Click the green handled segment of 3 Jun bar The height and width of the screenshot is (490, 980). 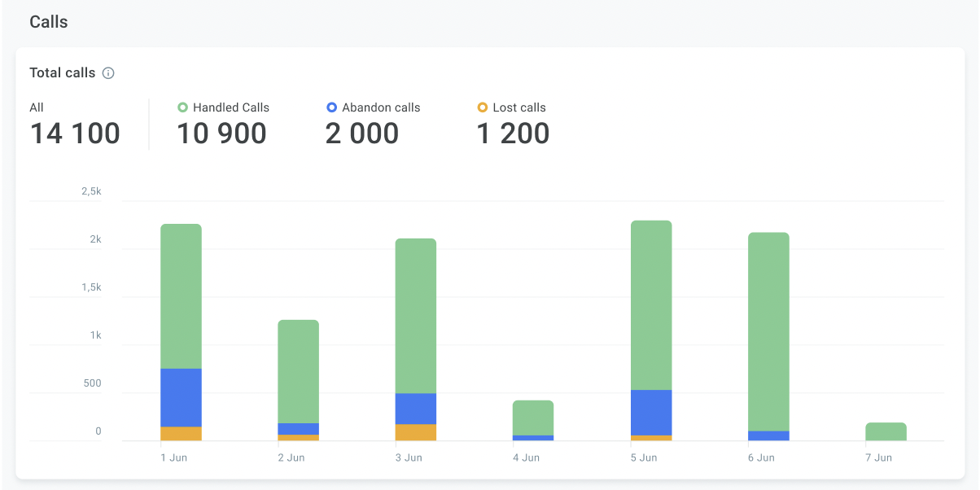[x=416, y=316]
